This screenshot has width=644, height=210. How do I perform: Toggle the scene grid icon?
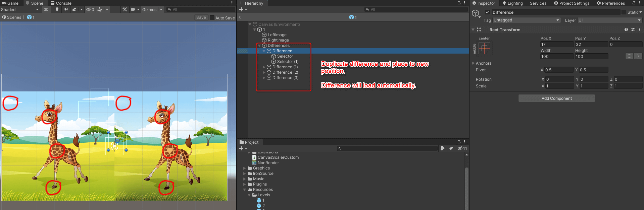[100, 9]
